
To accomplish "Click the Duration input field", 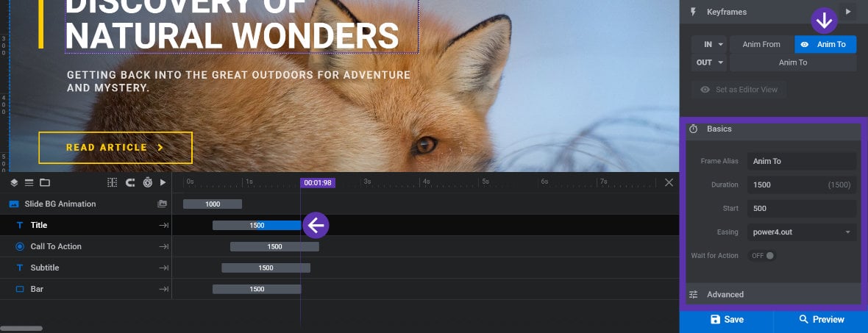I will click(802, 185).
